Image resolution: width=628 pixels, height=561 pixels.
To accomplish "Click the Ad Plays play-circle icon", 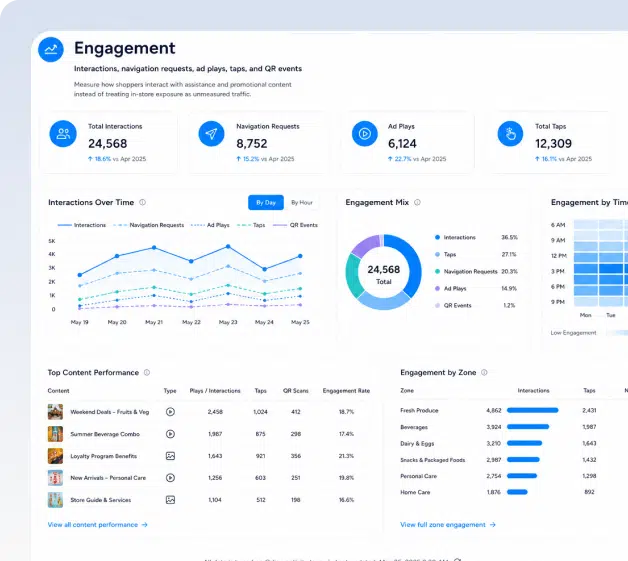I will coord(364,134).
